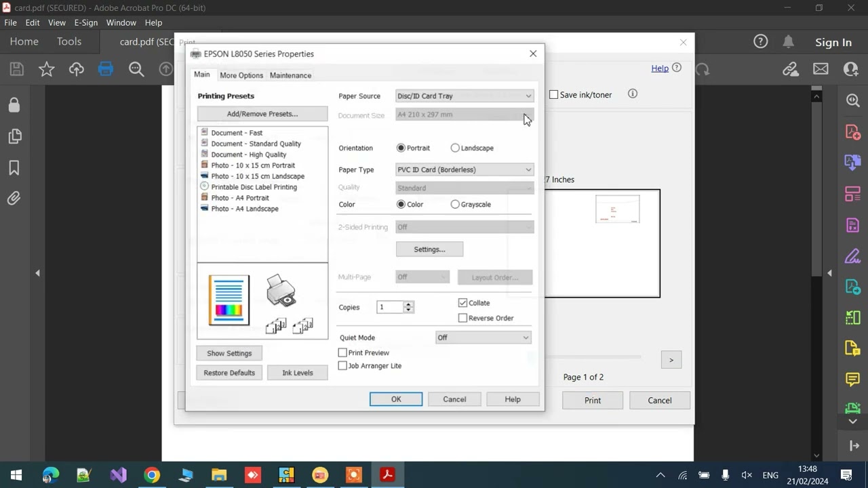Screen dimensions: 868x488
Task: Open the security lock panel in left sidebar
Action: (x=14, y=105)
